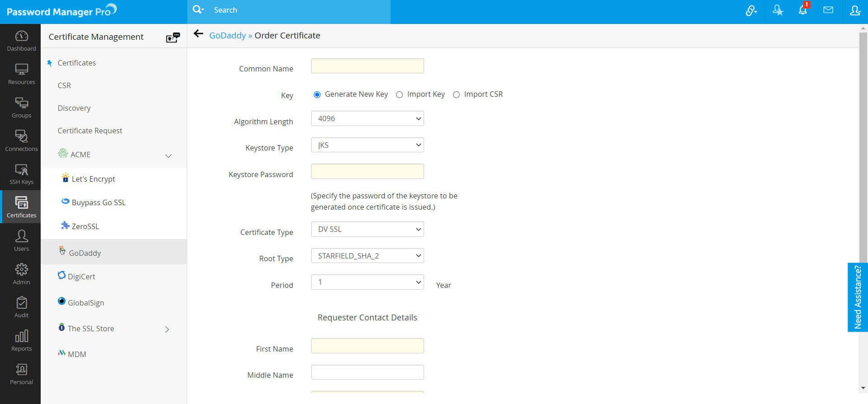The image size is (868, 404).
Task: Collapse the ACME section chevron
Action: (168, 156)
